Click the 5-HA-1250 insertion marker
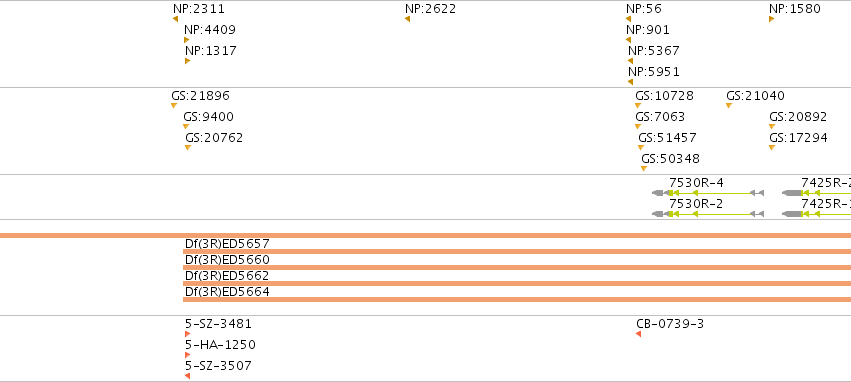The image size is (851, 382). 187,355
